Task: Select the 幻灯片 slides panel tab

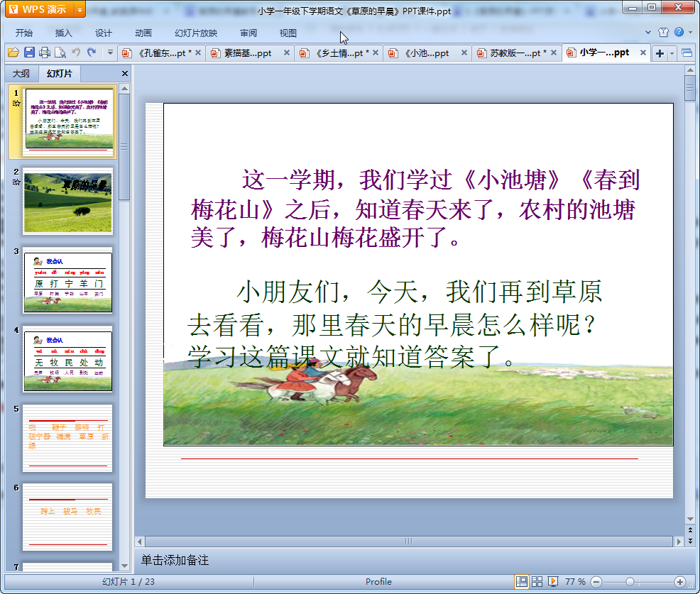Action: [60, 74]
